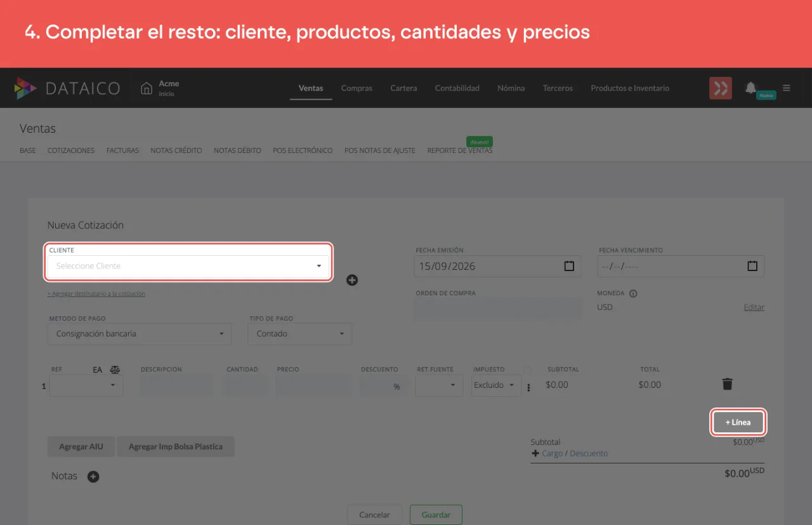Open notifications bell icon
The width and height of the screenshot is (812, 525).
[751, 88]
